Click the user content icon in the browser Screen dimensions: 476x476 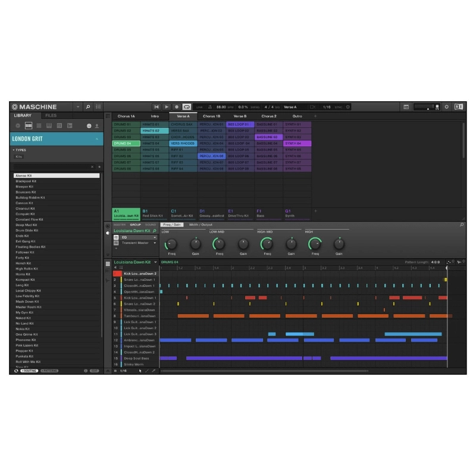tap(98, 126)
